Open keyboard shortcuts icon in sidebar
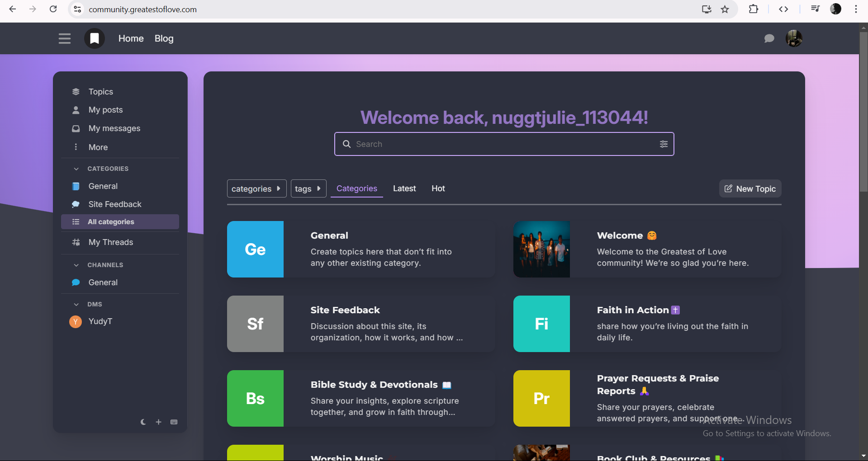Screen dimensions: 868x461 pos(174,422)
